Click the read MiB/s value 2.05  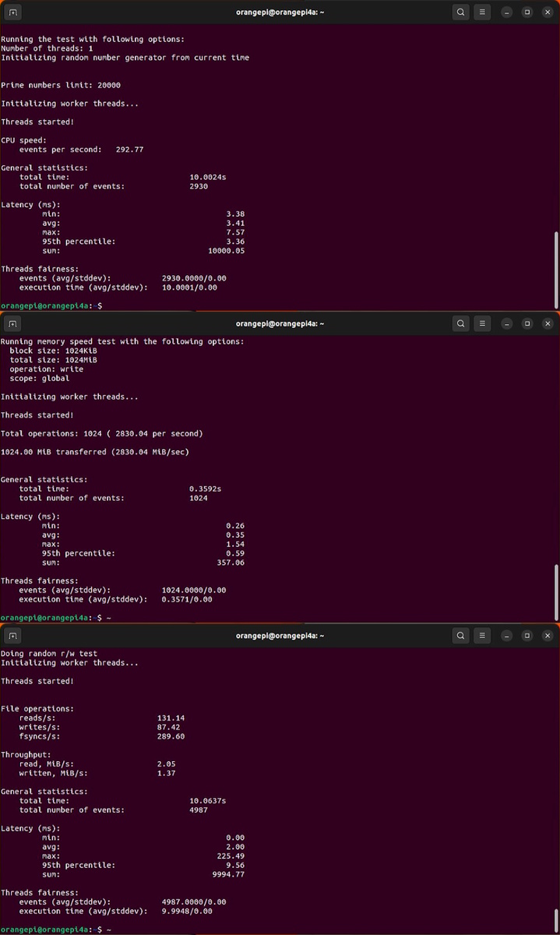167,764
